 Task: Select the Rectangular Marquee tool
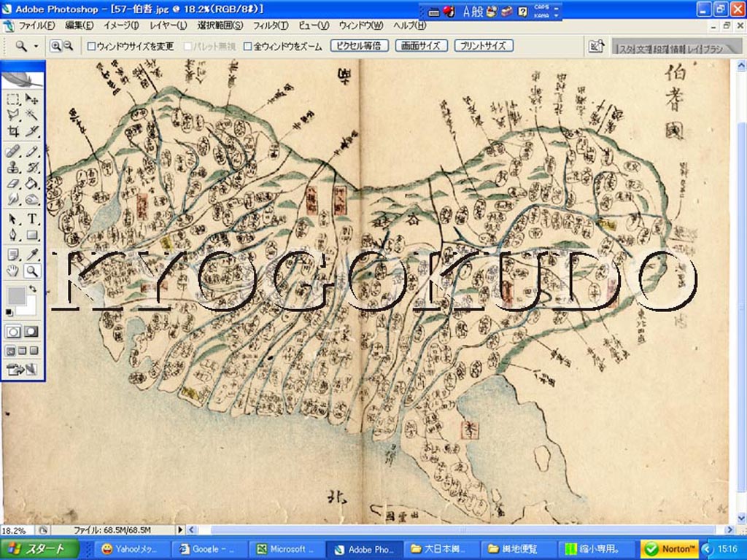tap(13, 99)
